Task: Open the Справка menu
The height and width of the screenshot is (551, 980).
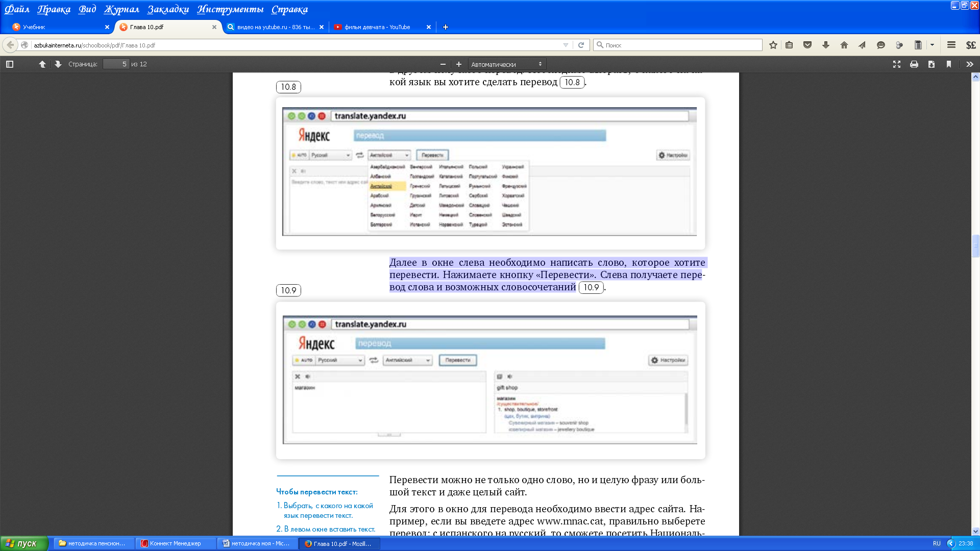Action: (289, 9)
